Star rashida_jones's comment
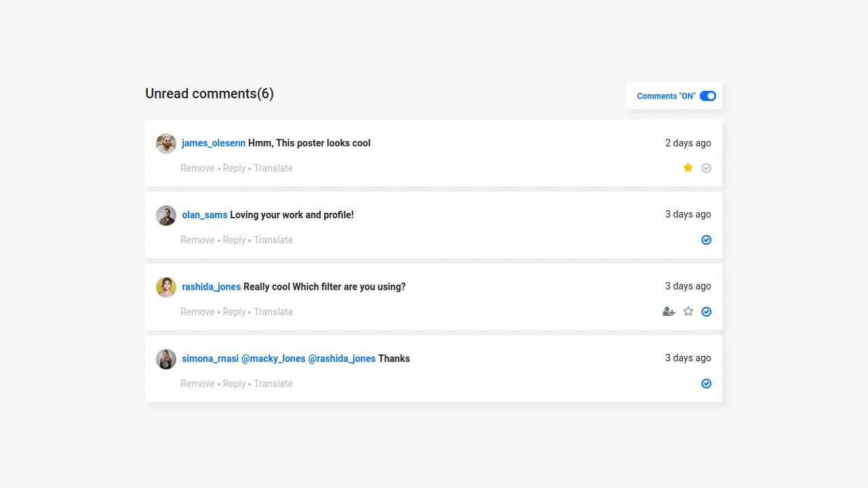868x488 pixels. 688,311
